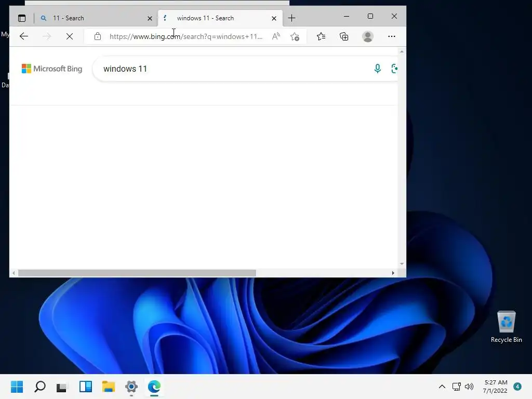The width and height of the screenshot is (532, 399).
Task: Click the scroll up arrow
Action: (402, 51)
